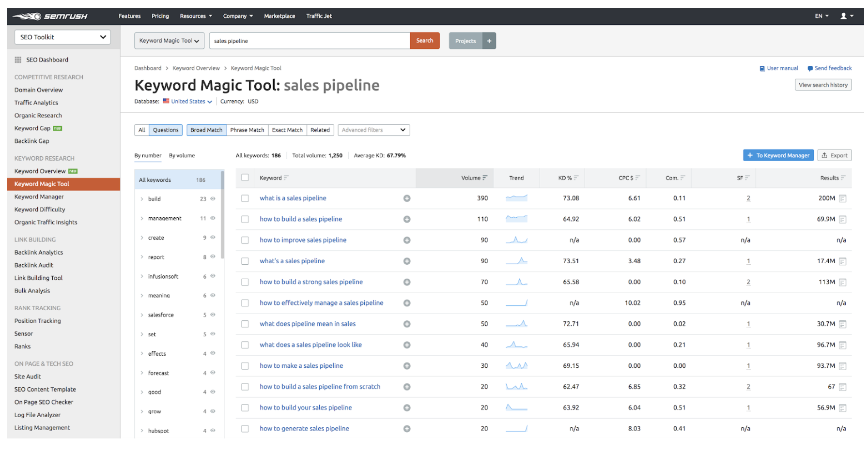
Task: Click the keyword search input field
Action: pos(310,41)
